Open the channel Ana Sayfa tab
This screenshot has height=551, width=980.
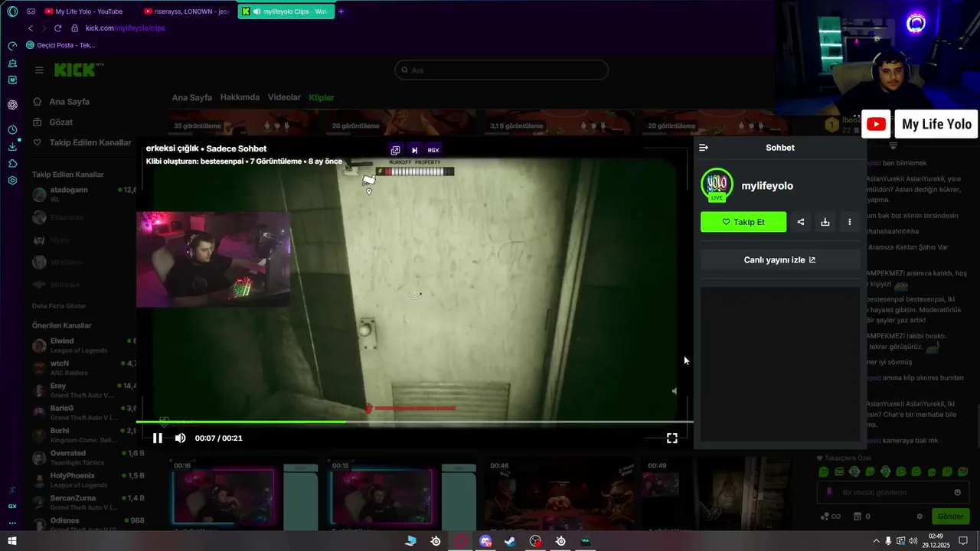(191, 97)
